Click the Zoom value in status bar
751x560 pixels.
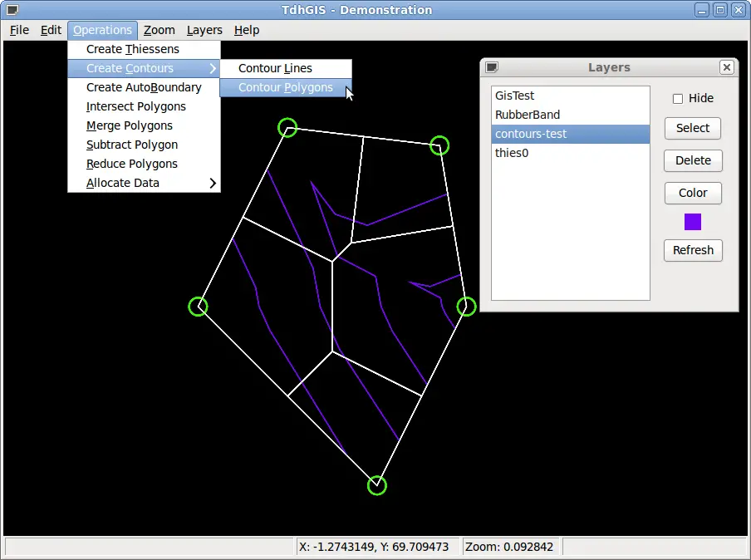[511, 547]
